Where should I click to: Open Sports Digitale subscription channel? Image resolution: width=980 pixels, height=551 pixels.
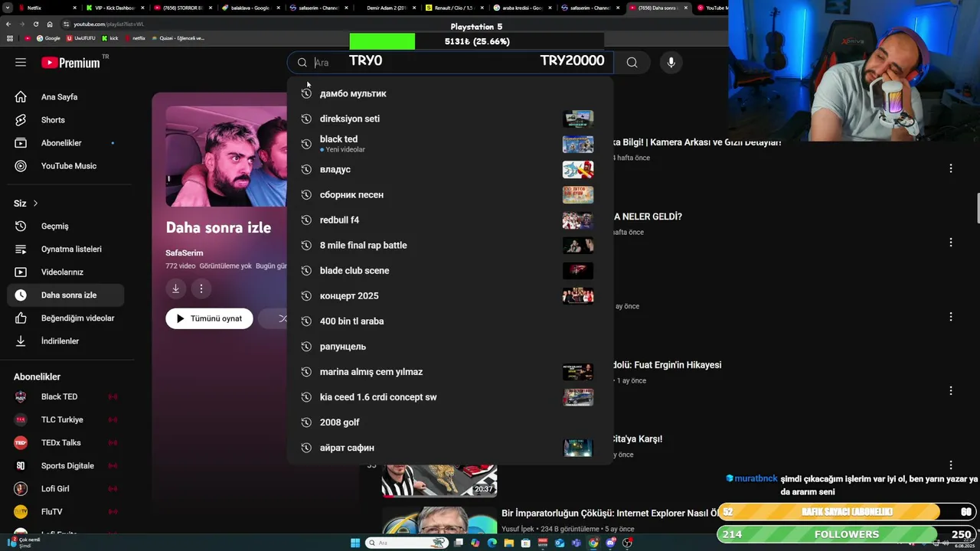(x=66, y=466)
